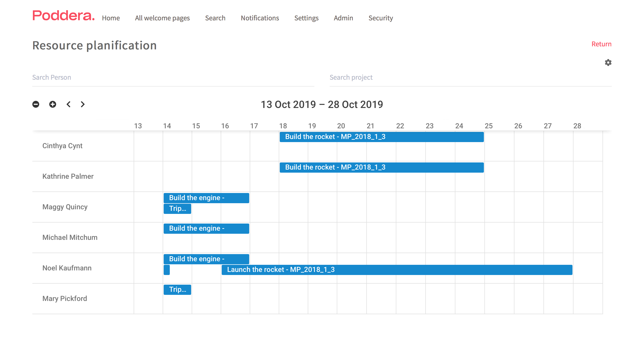The image size is (644, 358).
Task: Click the Poddera logo
Action: (63, 16)
